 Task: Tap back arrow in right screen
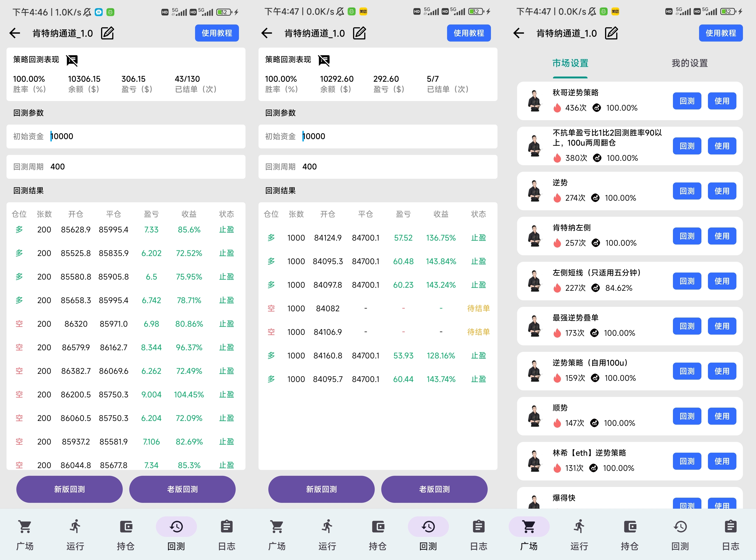(519, 33)
